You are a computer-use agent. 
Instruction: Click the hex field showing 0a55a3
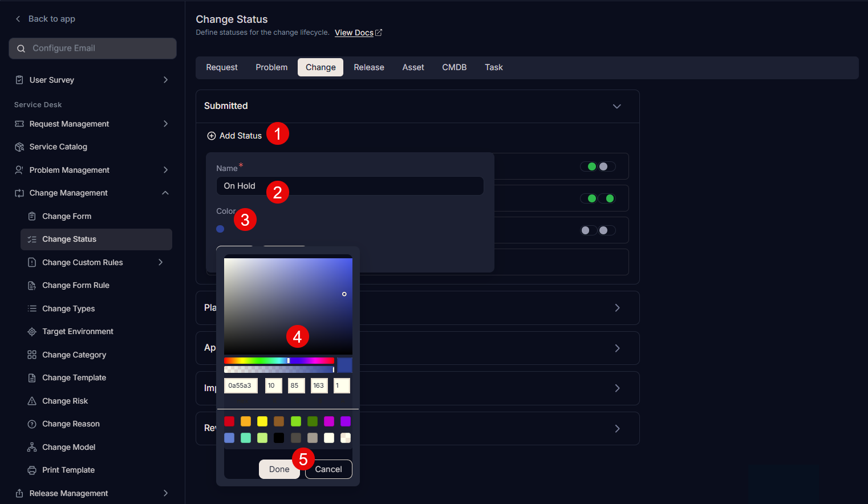(x=241, y=386)
